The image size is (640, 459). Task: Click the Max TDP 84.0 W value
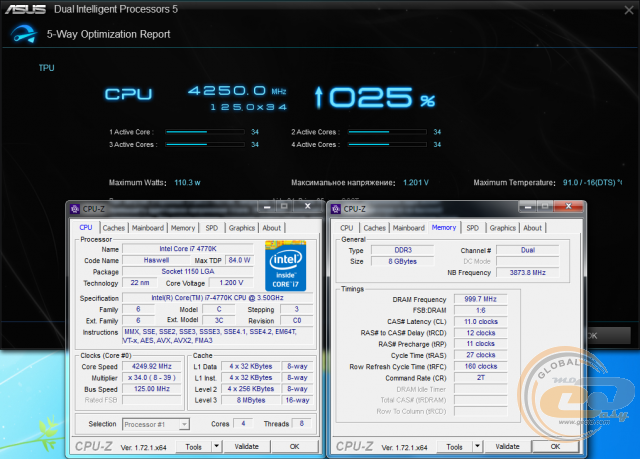click(x=239, y=260)
